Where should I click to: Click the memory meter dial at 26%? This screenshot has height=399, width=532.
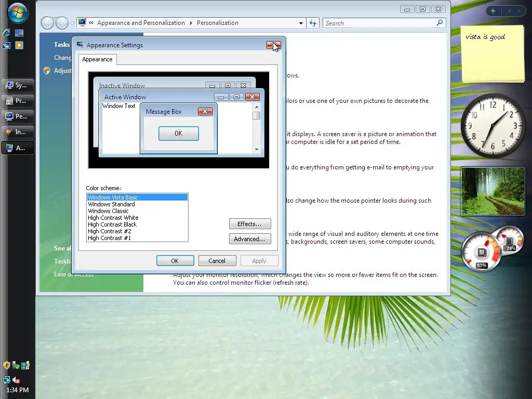tap(510, 240)
